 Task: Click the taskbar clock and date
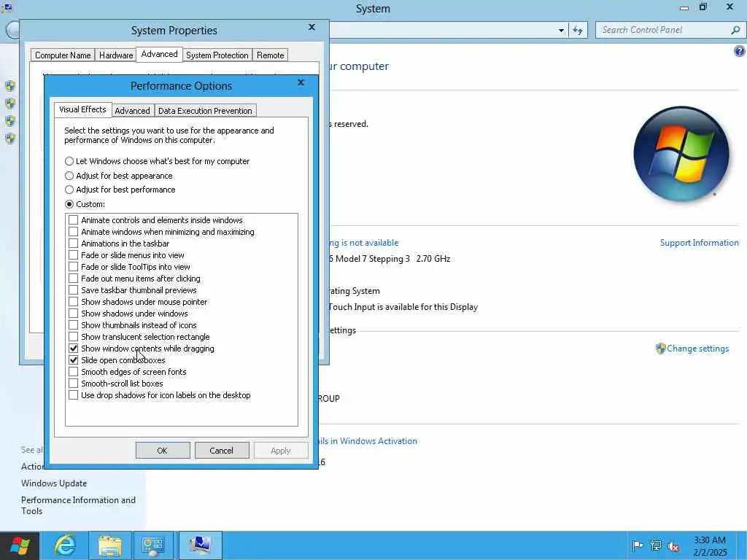coord(710,546)
